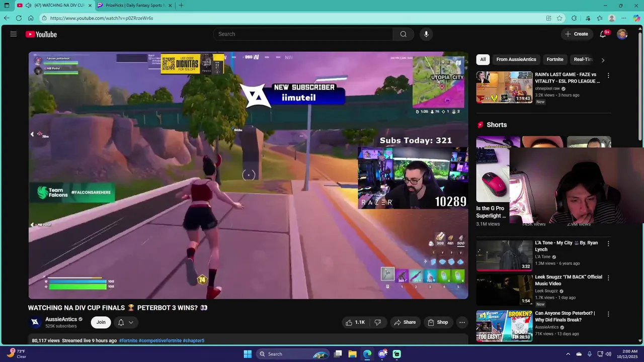The width and height of the screenshot is (644, 362).
Task: Dislike the video with thumbs down
Action: pyautogui.click(x=378, y=322)
